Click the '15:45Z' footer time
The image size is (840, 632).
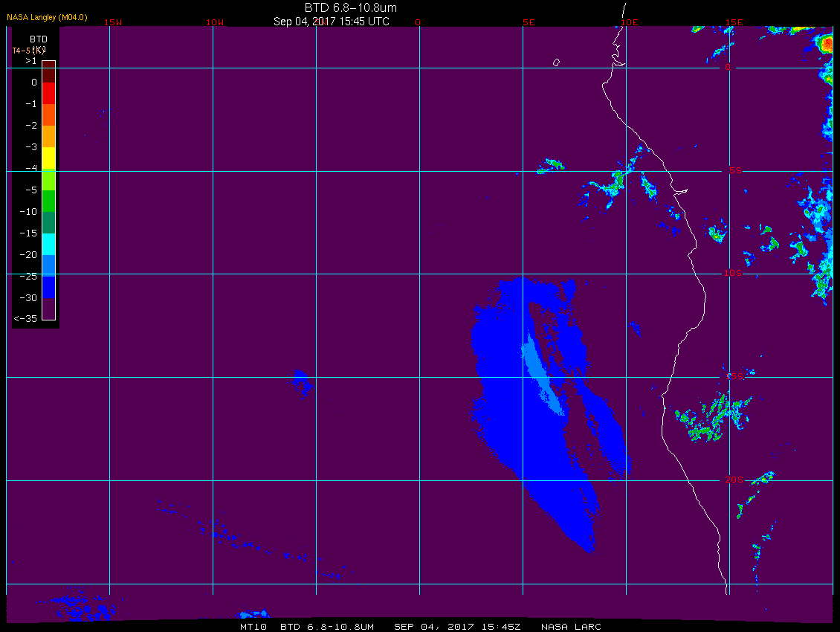coord(501,627)
